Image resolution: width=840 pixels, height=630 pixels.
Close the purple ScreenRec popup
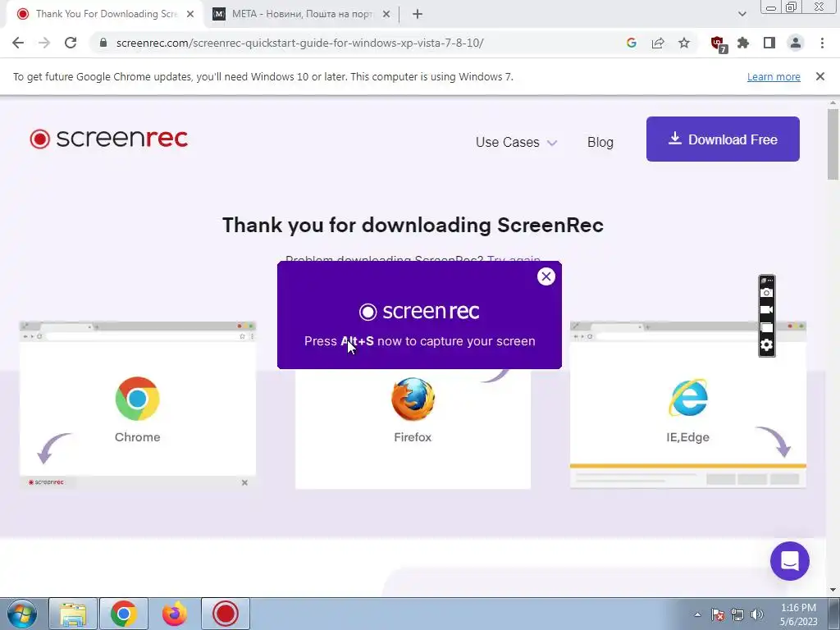click(546, 276)
